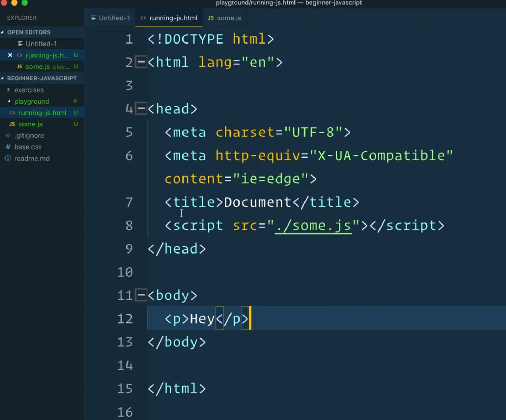The height and width of the screenshot is (420, 506).
Task: Close running-js.html in Open Editors
Action: point(10,55)
